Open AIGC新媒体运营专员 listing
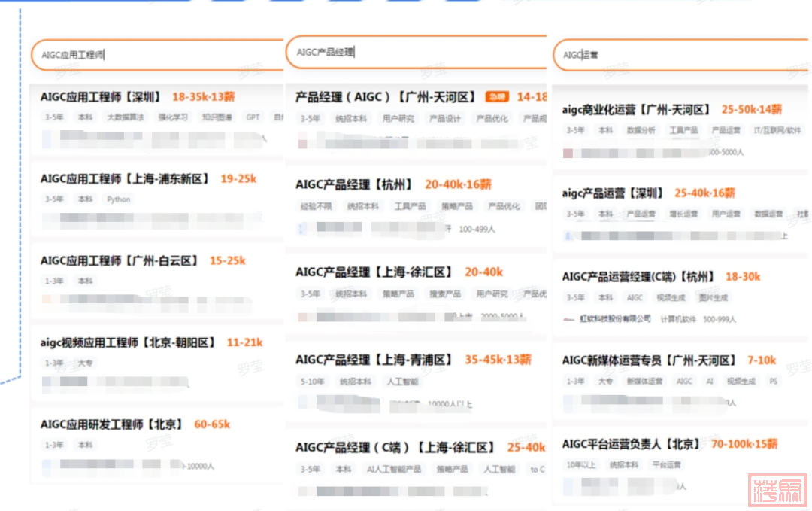The image size is (812, 511). click(x=649, y=360)
